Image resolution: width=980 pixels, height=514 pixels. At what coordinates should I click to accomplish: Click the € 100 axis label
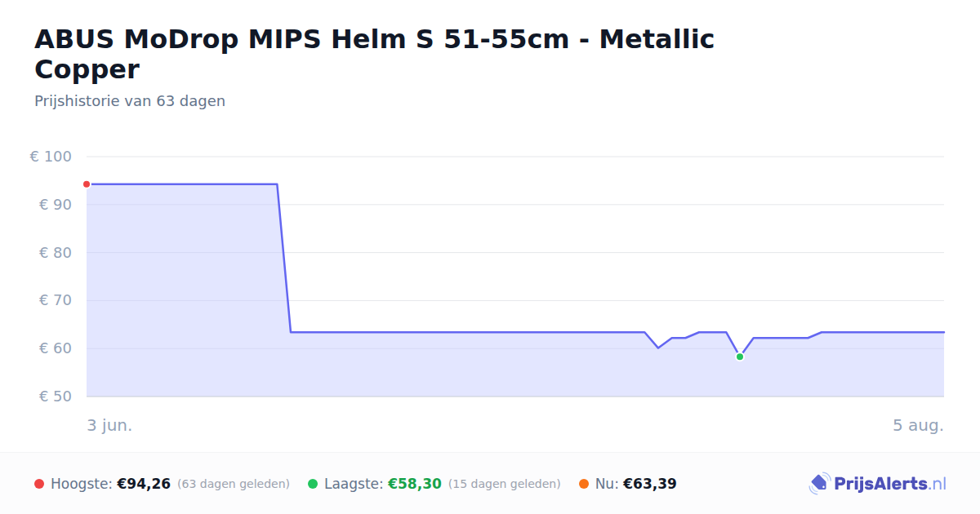coord(51,157)
